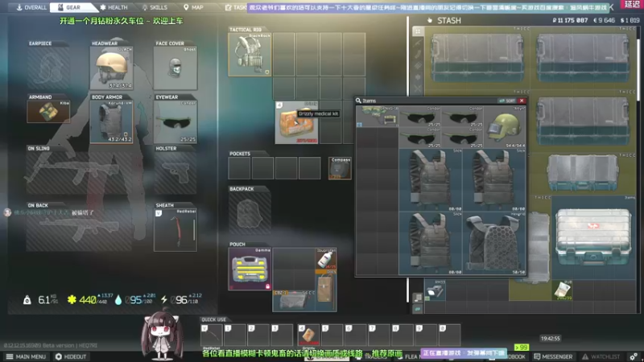Select the documents case in pouch
Image resolution: width=644 pixels, height=362 pixels.
point(326,290)
